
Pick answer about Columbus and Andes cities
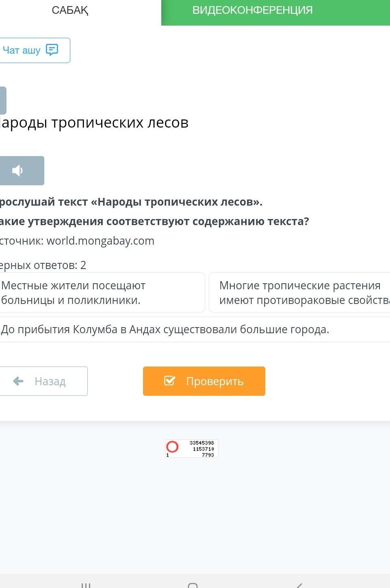(x=165, y=329)
